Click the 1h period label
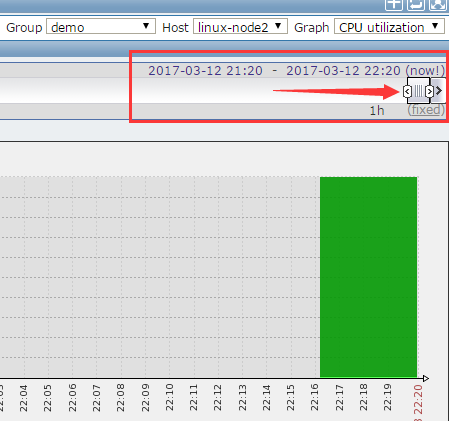The width and height of the screenshot is (449, 421). 377,110
